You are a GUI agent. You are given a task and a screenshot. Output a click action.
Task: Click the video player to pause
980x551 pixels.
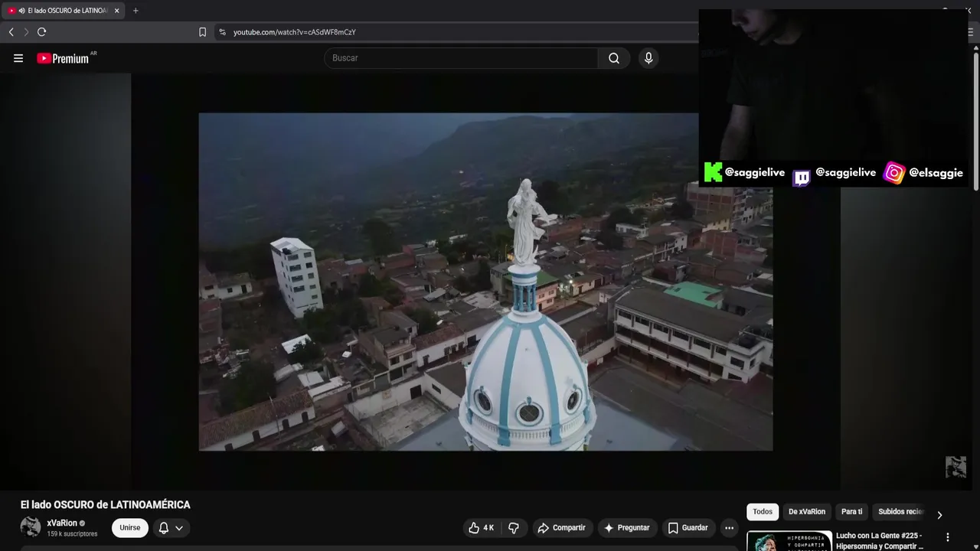[x=485, y=282]
